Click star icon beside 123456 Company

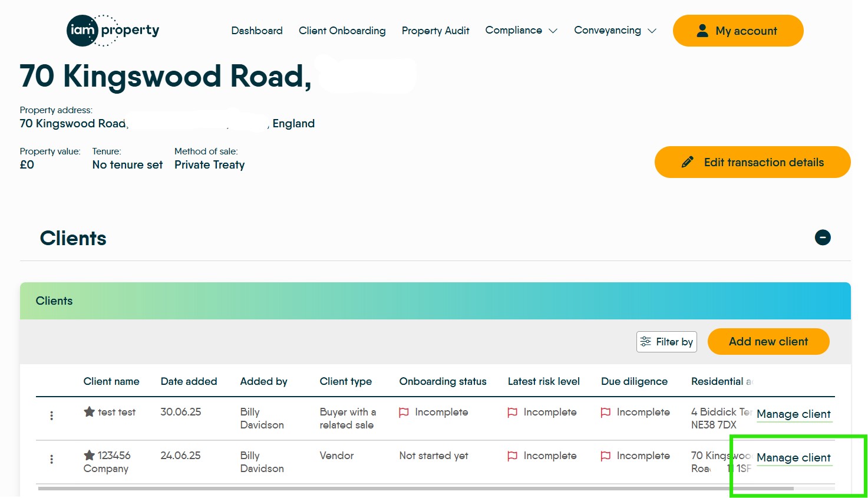[89, 456]
